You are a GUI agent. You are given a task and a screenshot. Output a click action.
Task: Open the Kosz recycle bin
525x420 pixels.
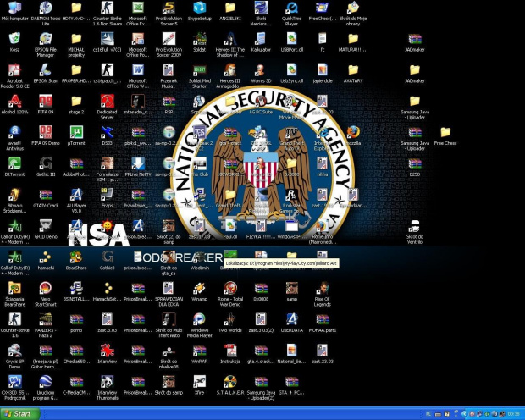pyautogui.click(x=14, y=39)
